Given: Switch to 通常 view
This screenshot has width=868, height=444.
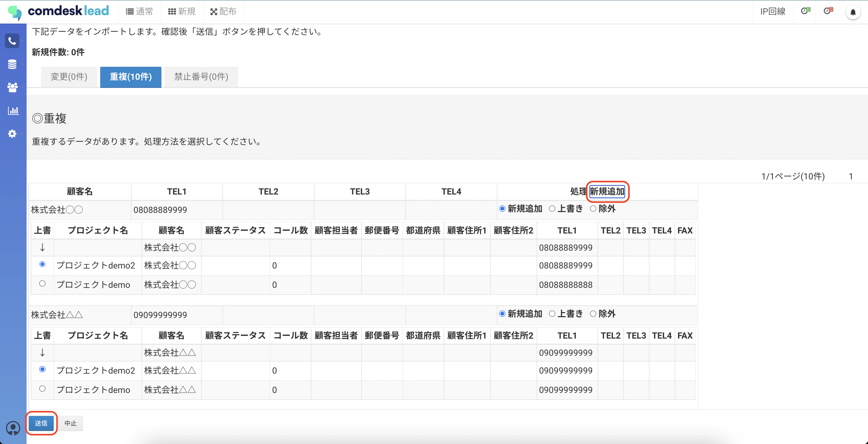Looking at the screenshot, I should click(139, 11).
